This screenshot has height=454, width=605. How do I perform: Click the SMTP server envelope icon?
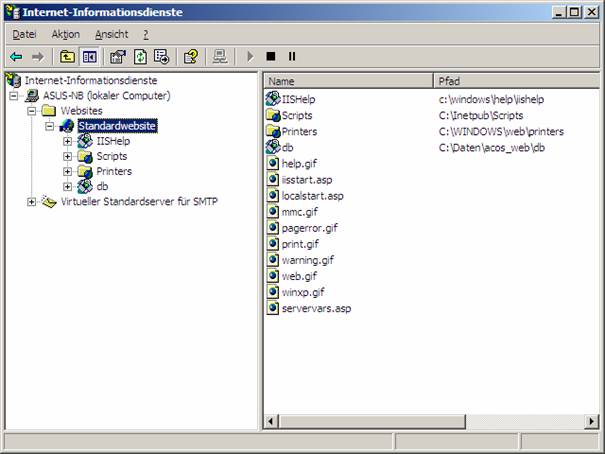49,201
